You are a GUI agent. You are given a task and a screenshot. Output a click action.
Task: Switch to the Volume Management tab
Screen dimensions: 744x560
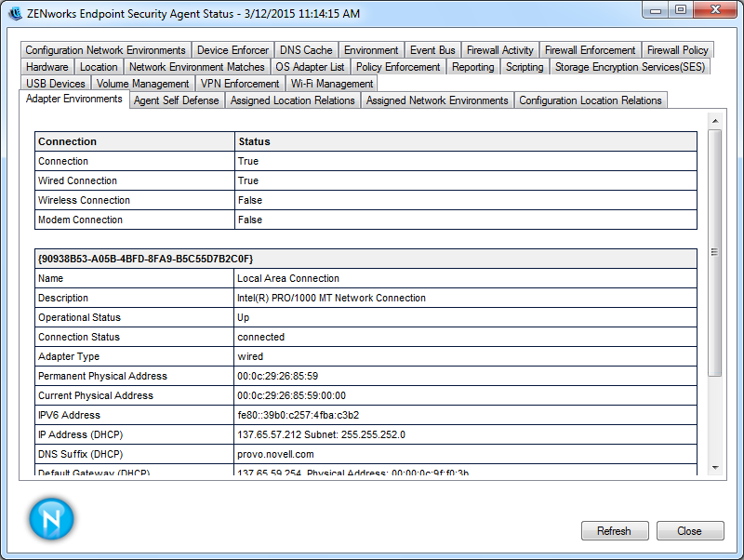point(143,84)
